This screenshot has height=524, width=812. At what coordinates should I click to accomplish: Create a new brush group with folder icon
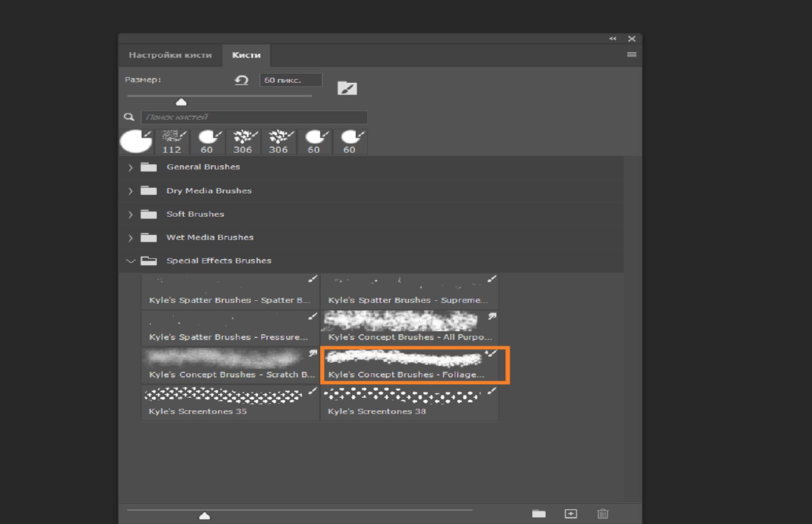click(x=539, y=514)
